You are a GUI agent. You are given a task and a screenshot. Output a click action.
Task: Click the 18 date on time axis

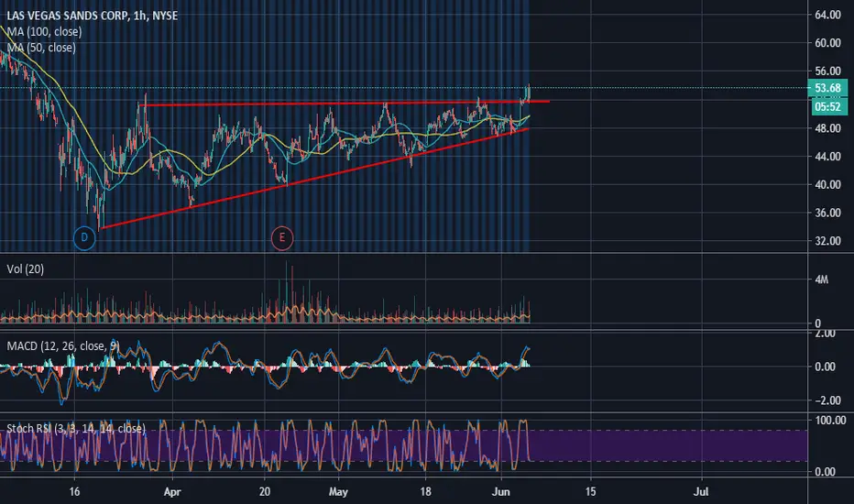pyautogui.click(x=425, y=491)
